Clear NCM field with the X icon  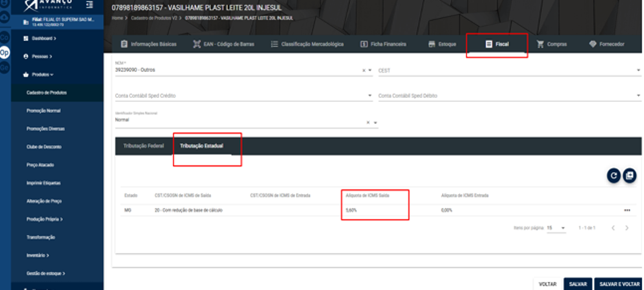pyautogui.click(x=364, y=71)
